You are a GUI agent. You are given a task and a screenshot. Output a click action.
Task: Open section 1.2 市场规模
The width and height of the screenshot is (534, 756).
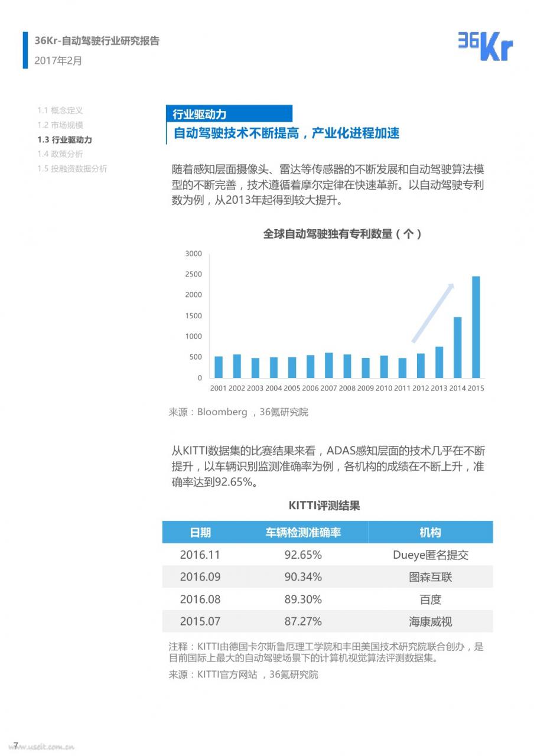tap(60, 125)
